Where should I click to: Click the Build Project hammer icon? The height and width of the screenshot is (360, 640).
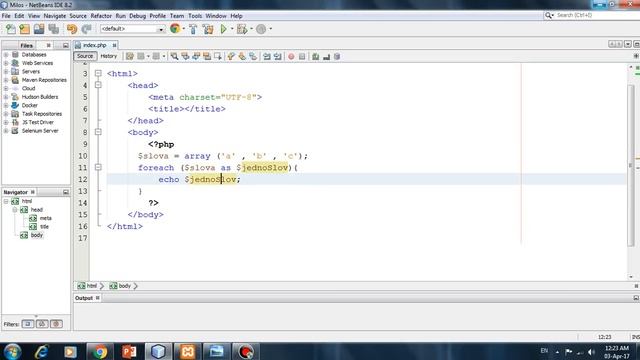tap(193, 29)
